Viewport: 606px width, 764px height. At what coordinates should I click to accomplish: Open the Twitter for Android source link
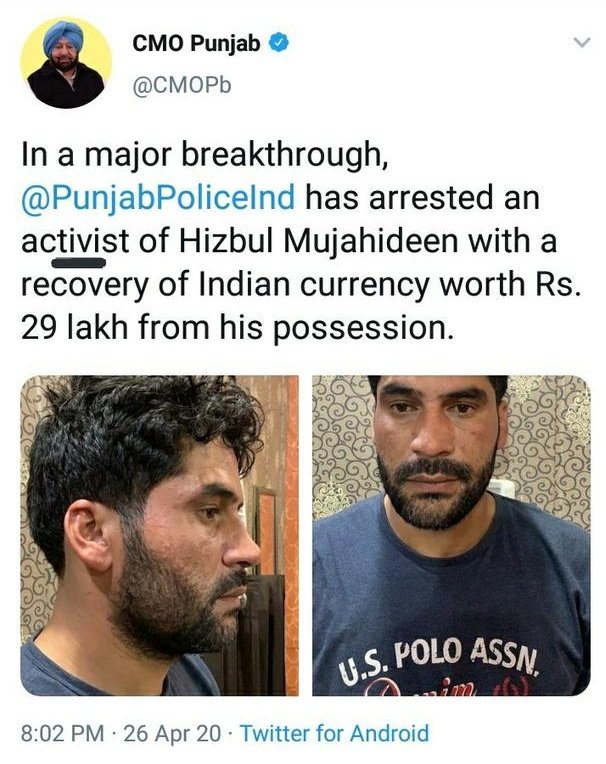pos(335,733)
